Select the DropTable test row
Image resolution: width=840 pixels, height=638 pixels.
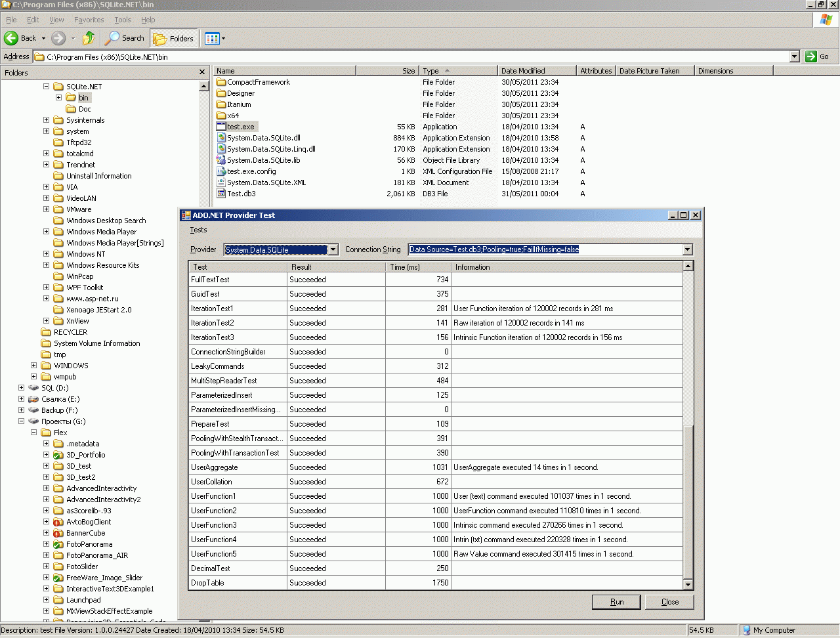point(436,583)
